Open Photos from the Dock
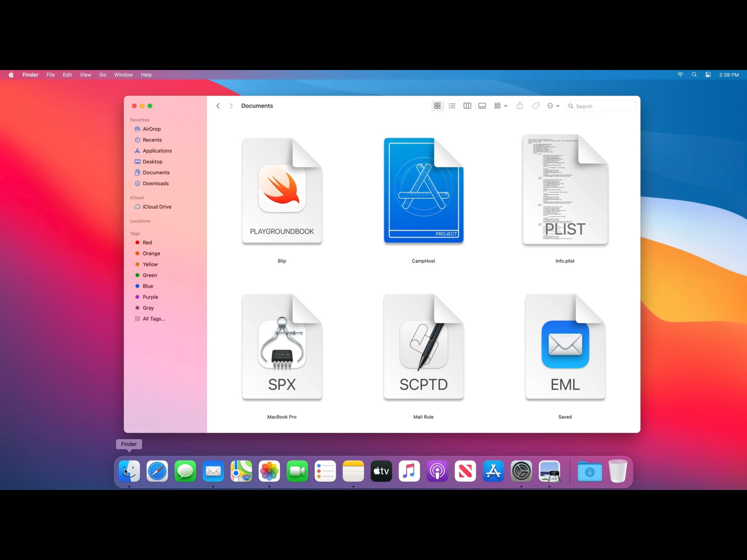The height and width of the screenshot is (560, 747). click(x=269, y=471)
